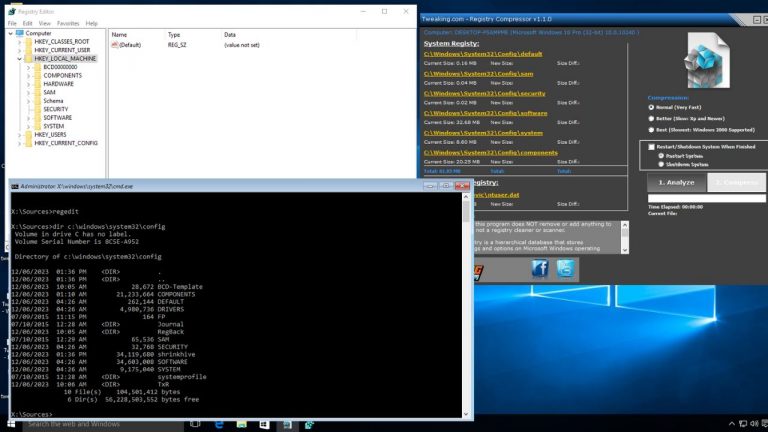The image size is (768, 432).
Task: Click the SOFTWARE key folder icon
Action: coord(37,118)
